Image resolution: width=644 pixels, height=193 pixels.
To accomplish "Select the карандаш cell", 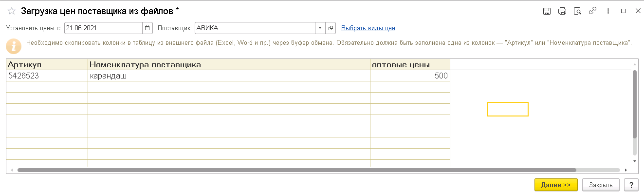I will click(229, 76).
